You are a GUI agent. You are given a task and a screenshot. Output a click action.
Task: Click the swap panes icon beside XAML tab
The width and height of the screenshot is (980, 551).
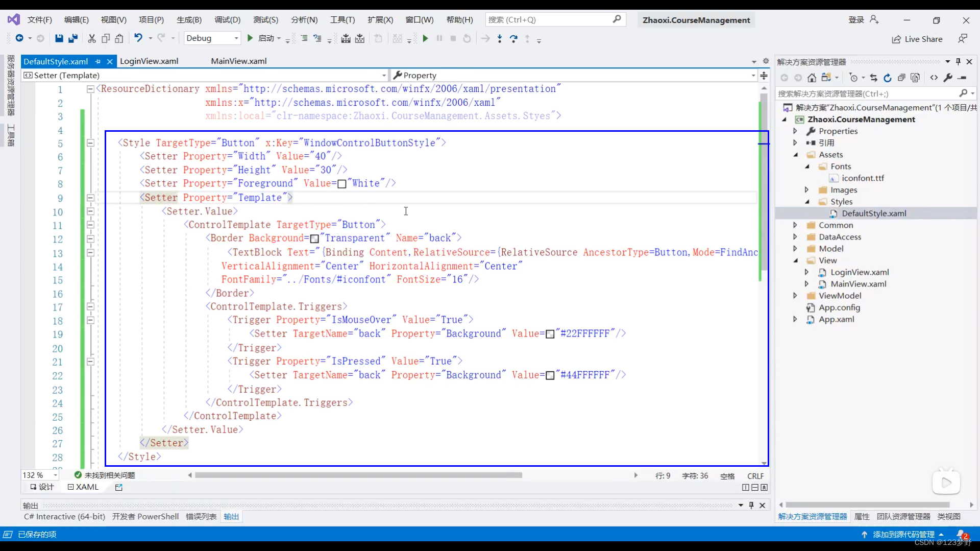click(119, 487)
